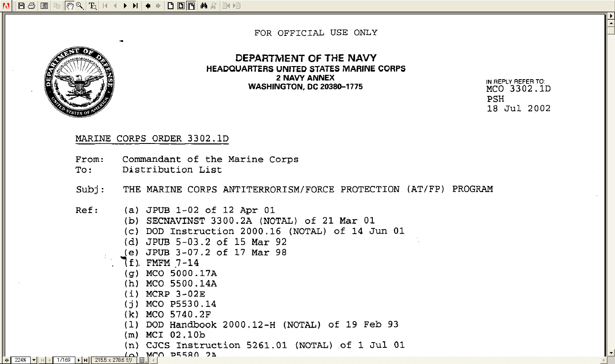Click the "18 Jul 2002" date
This screenshot has height=364, width=615.
click(x=519, y=108)
